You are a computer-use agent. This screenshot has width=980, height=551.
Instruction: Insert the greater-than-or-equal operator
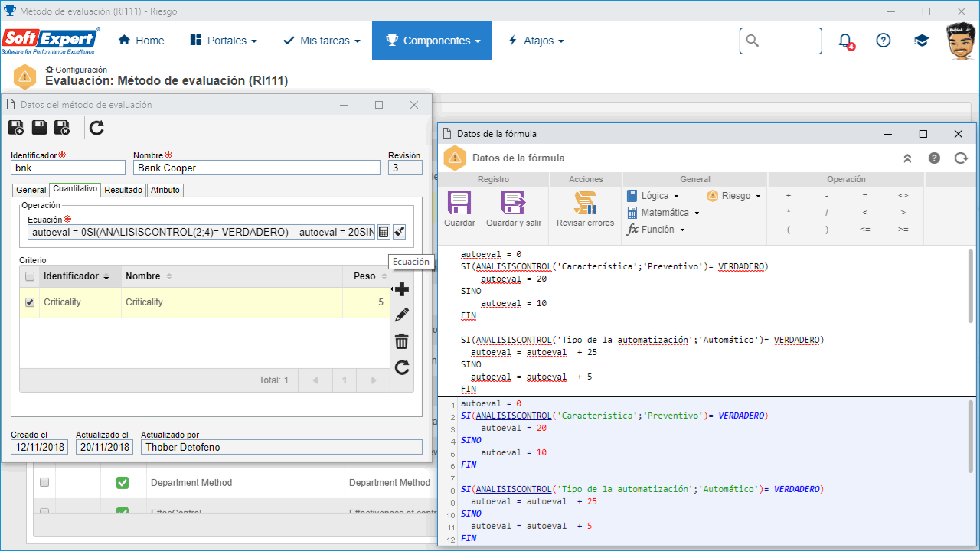[x=903, y=230]
